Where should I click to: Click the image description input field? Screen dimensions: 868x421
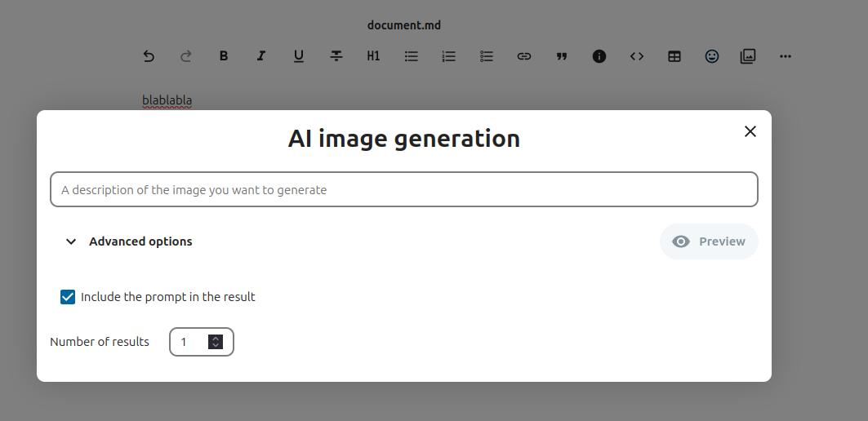point(403,189)
